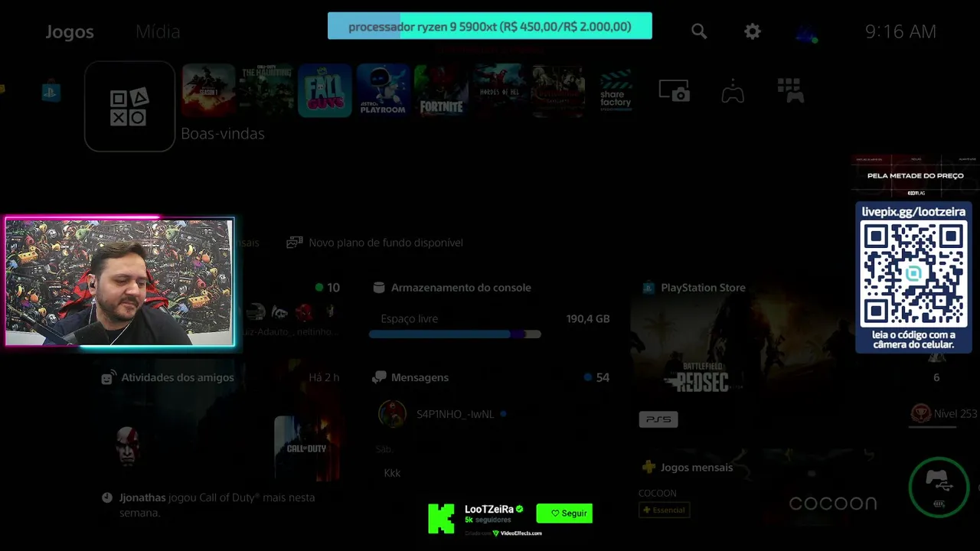Click the Jjonathas activity description
This screenshot has height=551, width=980.
[217, 505]
